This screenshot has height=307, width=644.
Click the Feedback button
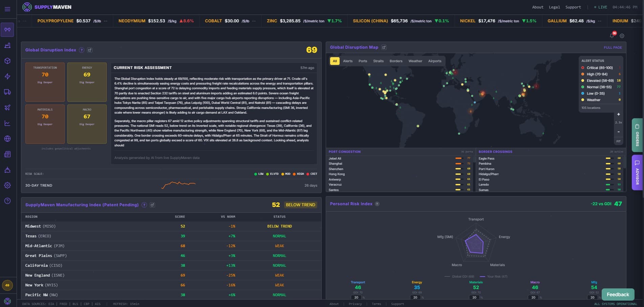pyautogui.click(x=618, y=294)
